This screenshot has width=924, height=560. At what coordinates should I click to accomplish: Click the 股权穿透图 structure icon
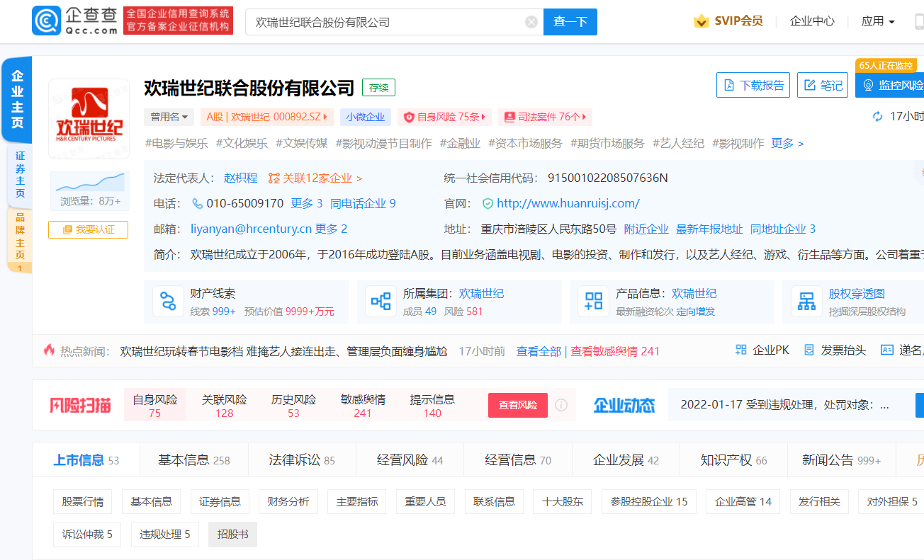(x=807, y=302)
